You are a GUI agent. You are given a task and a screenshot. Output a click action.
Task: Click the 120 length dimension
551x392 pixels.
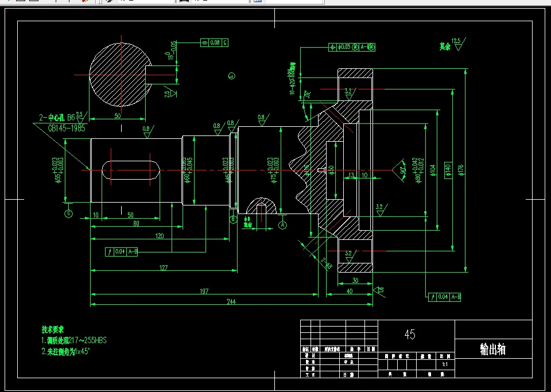point(159,236)
